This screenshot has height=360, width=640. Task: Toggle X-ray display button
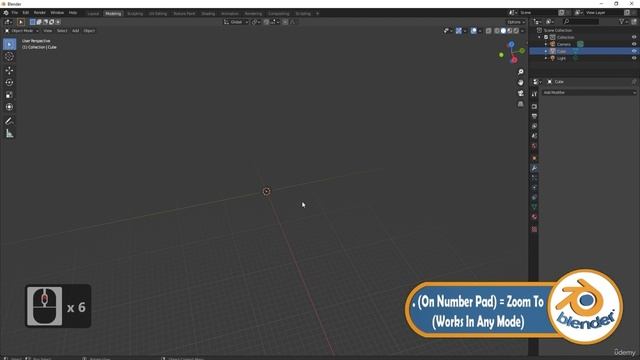point(489,31)
